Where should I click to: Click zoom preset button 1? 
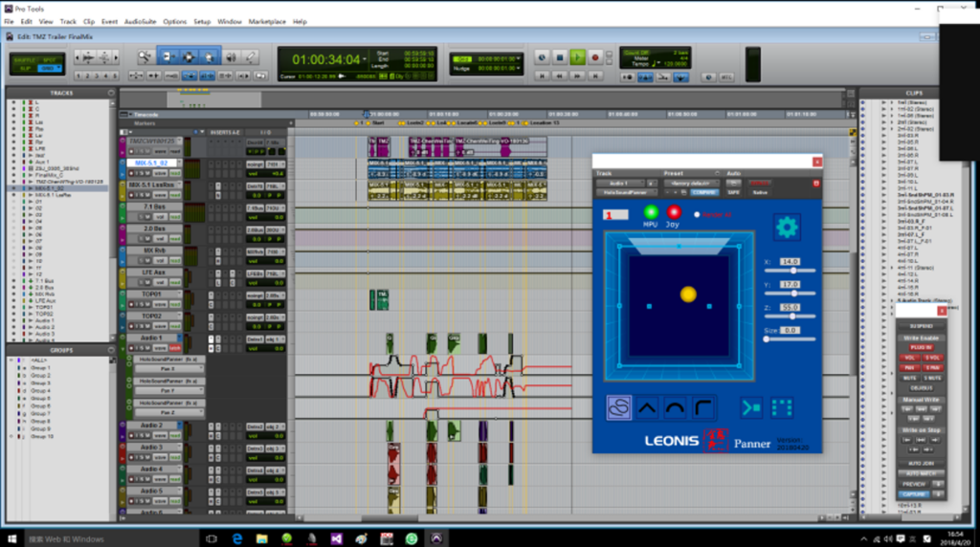click(78, 77)
